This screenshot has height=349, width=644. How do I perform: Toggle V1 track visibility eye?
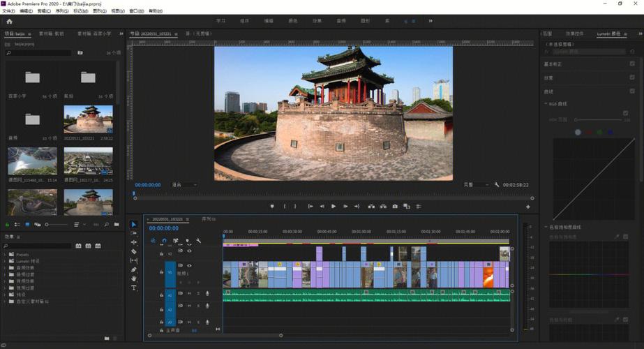[189, 265]
